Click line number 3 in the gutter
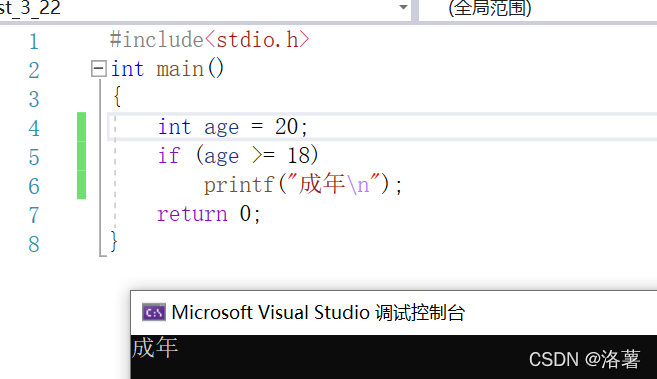This screenshot has height=379, width=657. (x=34, y=100)
